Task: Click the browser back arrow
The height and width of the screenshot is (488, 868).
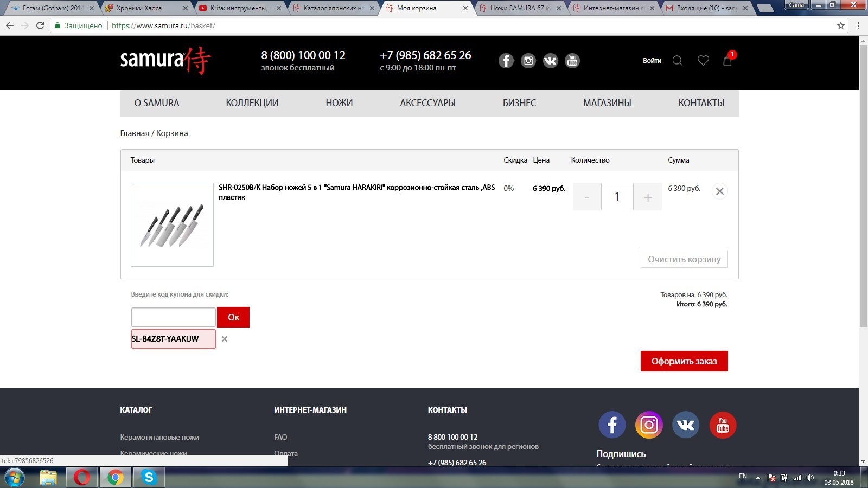Action: point(10,25)
